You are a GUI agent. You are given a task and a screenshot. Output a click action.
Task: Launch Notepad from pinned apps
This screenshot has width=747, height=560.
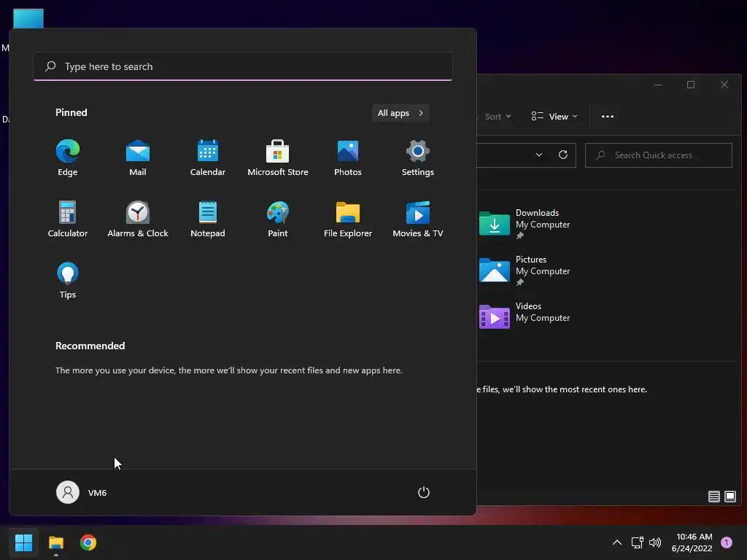click(208, 219)
